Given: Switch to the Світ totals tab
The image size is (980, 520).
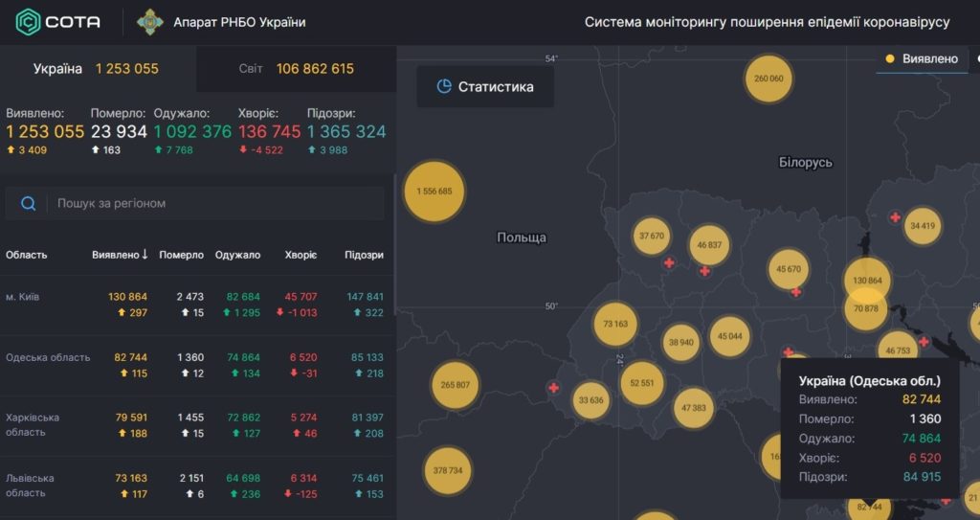Looking at the screenshot, I should (x=297, y=69).
